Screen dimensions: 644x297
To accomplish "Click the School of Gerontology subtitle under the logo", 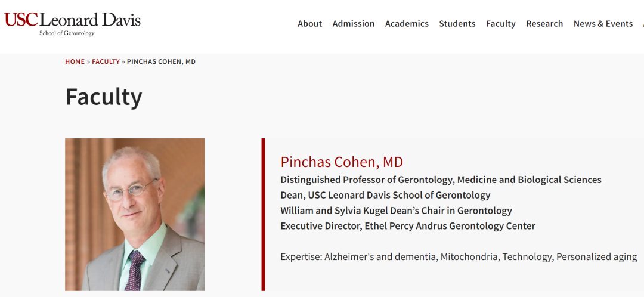I will tap(67, 33).
